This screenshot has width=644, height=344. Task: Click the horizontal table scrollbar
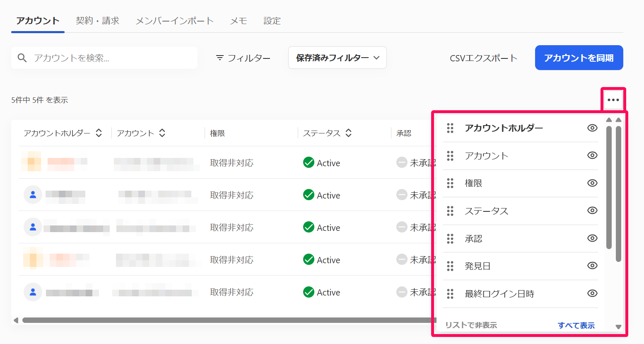(227, 320)
